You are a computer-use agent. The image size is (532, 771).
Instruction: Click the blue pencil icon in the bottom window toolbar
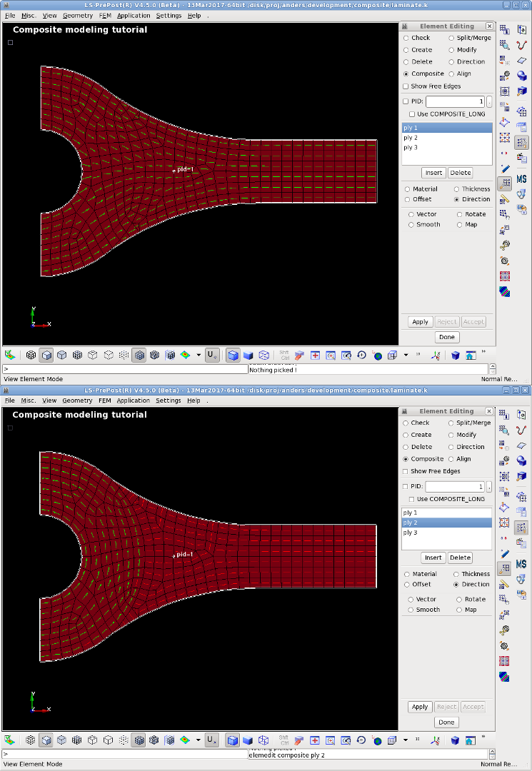[505, 553]
